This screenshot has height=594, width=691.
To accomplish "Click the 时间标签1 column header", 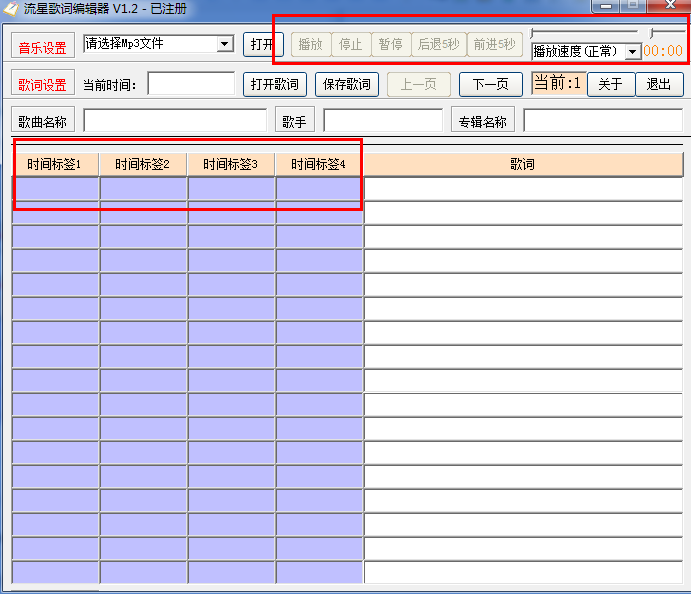I will pos(55,164).
